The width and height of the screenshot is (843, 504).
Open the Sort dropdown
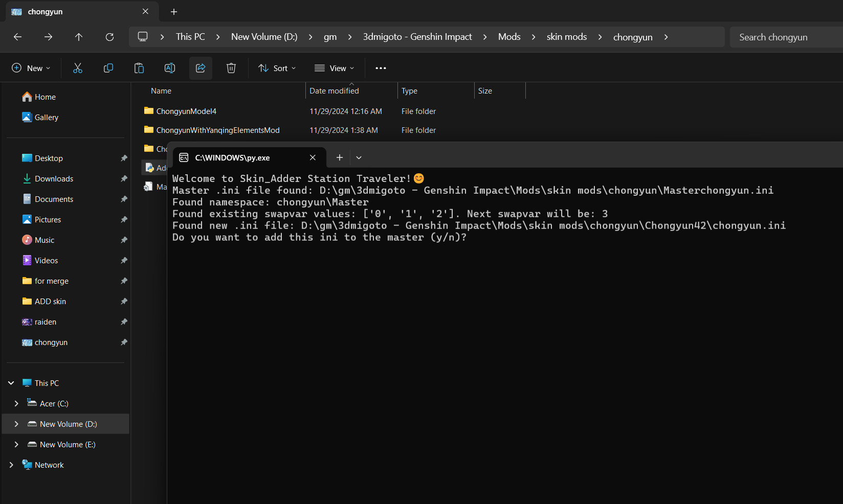[277, 67]
